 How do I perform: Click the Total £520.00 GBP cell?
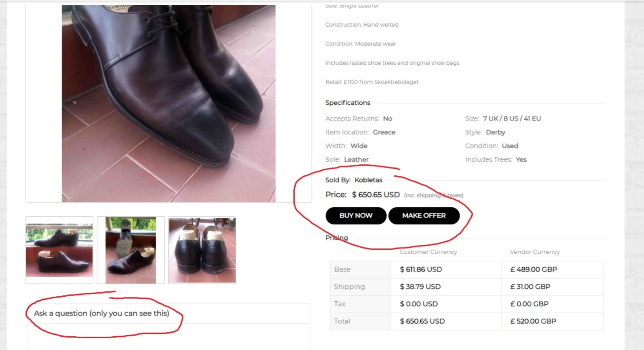pyautogui.click(x=533, y=321)
